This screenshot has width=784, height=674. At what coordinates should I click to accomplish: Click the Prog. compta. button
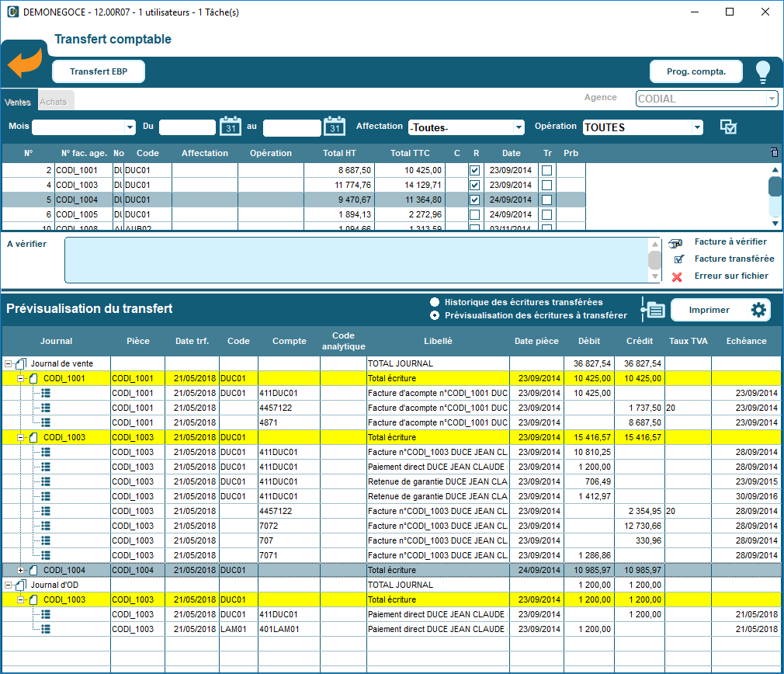point(696,71)
